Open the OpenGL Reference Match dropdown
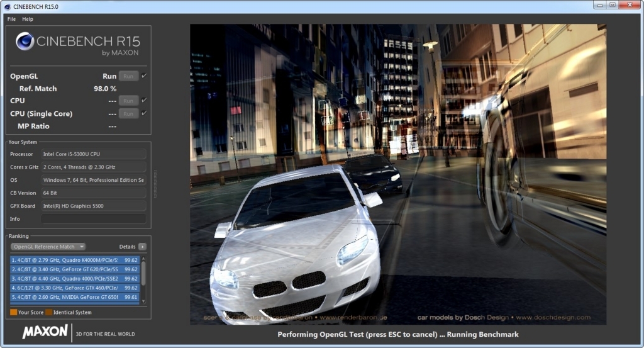The height and width of the screenshot is (348, 644). (48, 247)
